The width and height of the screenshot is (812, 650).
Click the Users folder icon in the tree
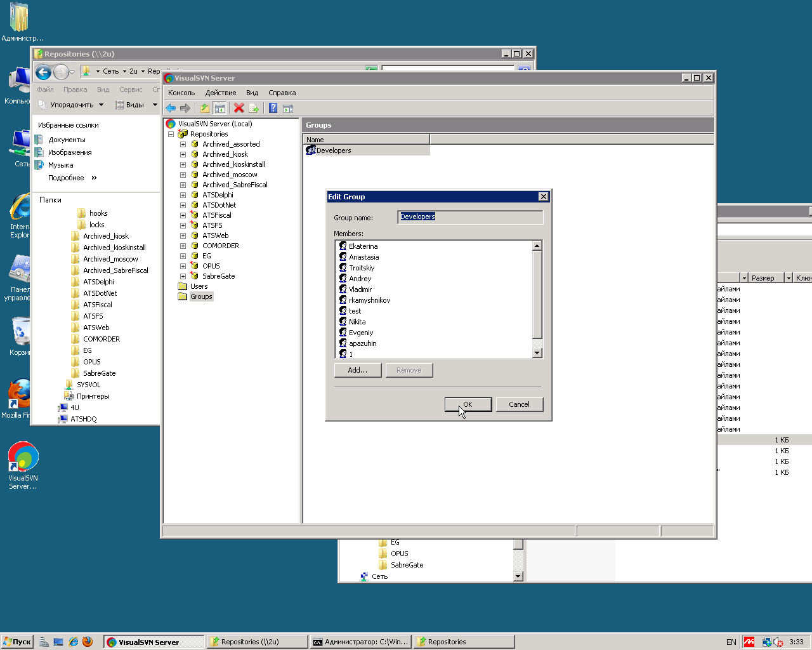coord(183,286)
